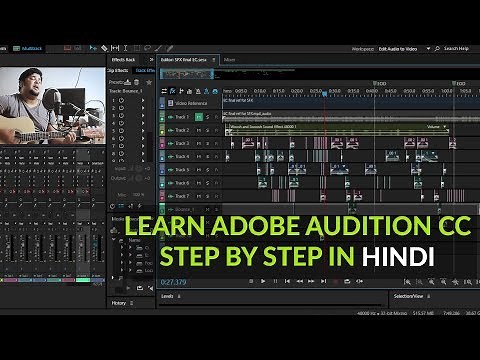The image size is (480, 360).
Task: Click the playhead marker in the time ruler
Action: pos(324,94)
